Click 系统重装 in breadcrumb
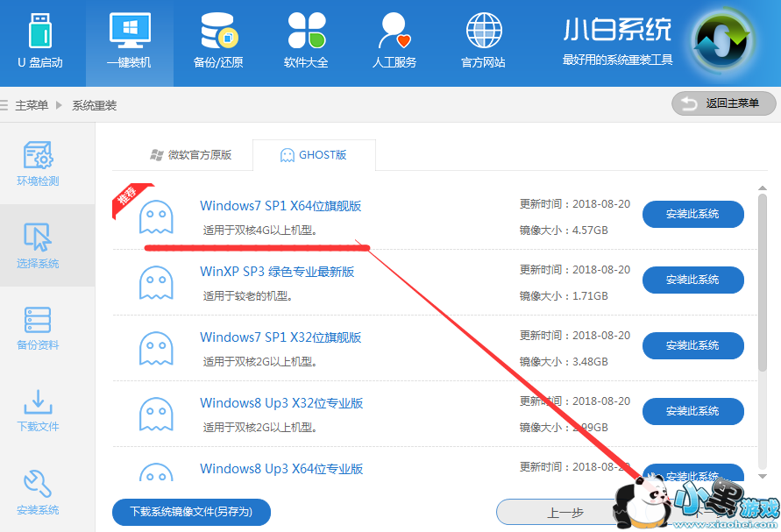The width and height of the screenshot is (781, 532). [x=94, y=105]
